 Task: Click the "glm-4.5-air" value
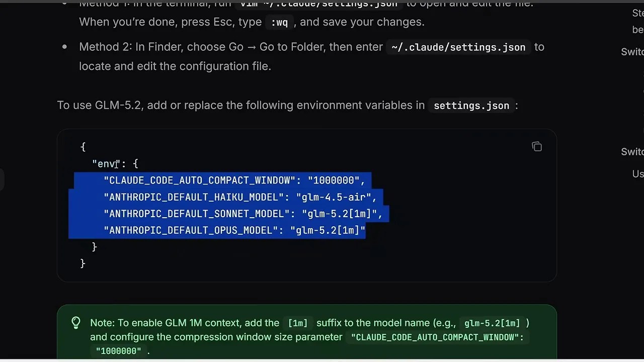(x=334, y=197)
